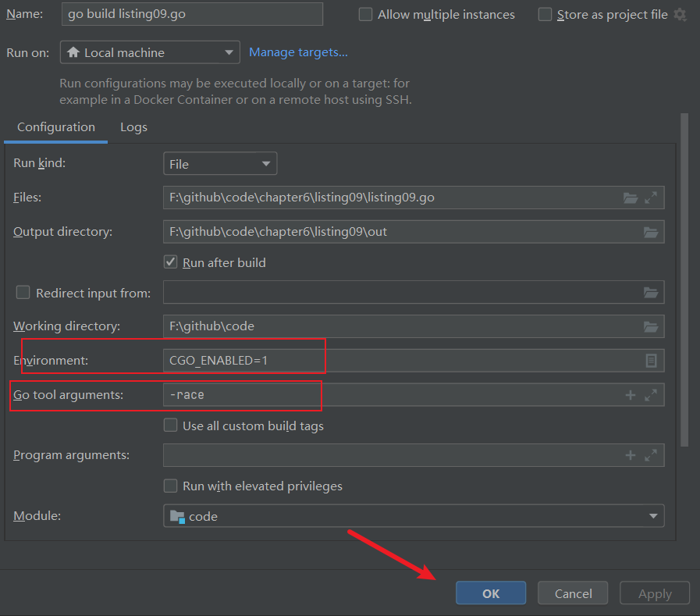Select the Configuration tab
This screenshot has width=700, height=616.
(x=56, y=127)
